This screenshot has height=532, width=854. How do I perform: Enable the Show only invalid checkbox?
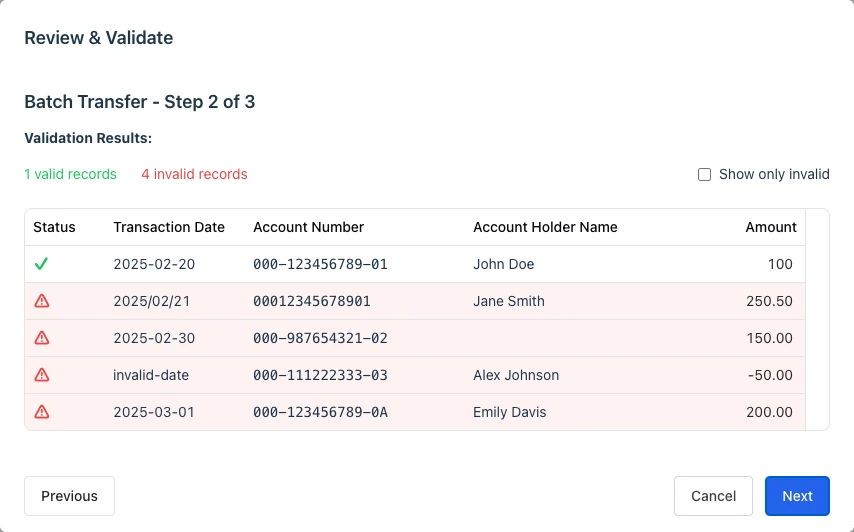click(704, 174)
